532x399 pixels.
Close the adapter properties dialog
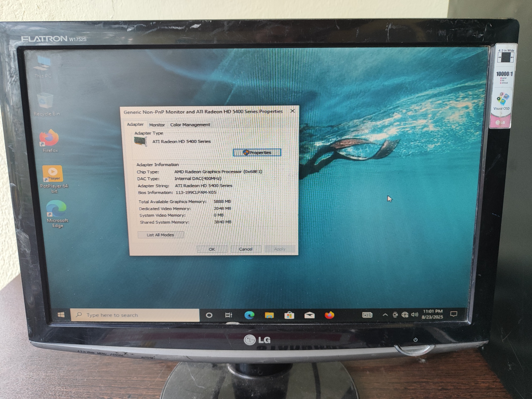292,111
